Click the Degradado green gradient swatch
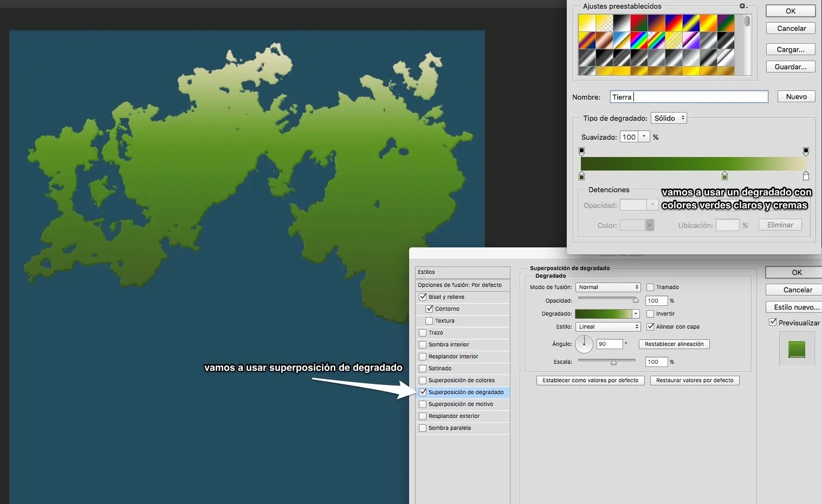Viewport: 822px width, 504px height. 603,313
